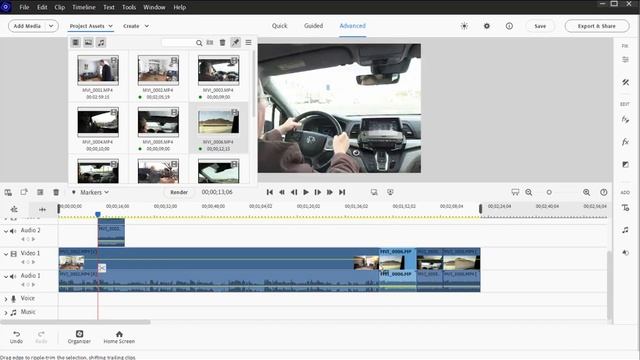This screenshot has height=360, width=640.
Task: Open the Adjustments panel icon
Action: tap(625, 60)
